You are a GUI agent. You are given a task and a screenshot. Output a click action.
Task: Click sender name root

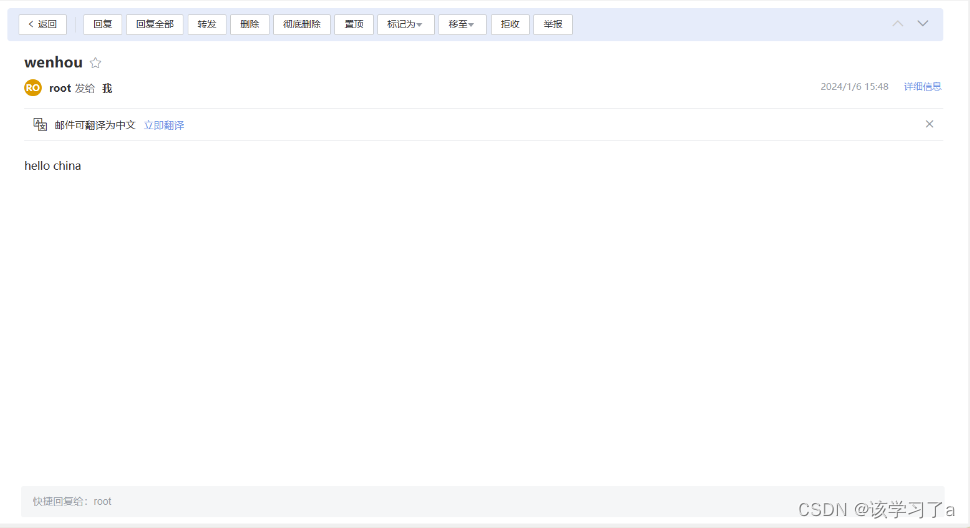coord(60,88)
